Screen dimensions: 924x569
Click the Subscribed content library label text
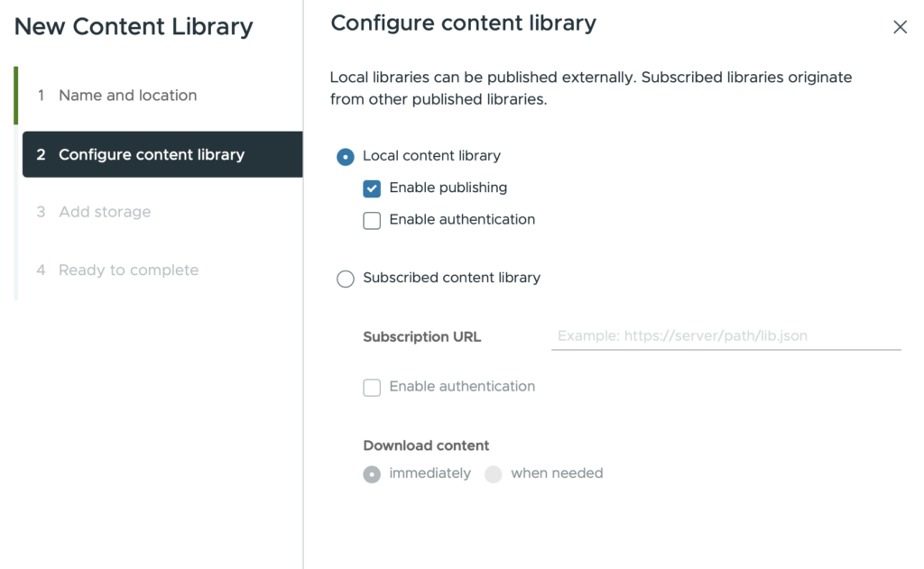pyautogui.click(x=451, y=278)
